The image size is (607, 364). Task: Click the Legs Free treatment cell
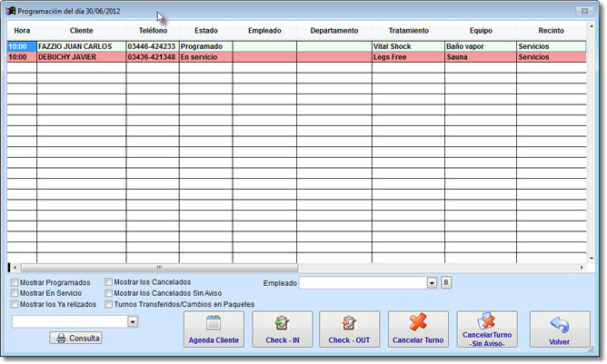408,57
